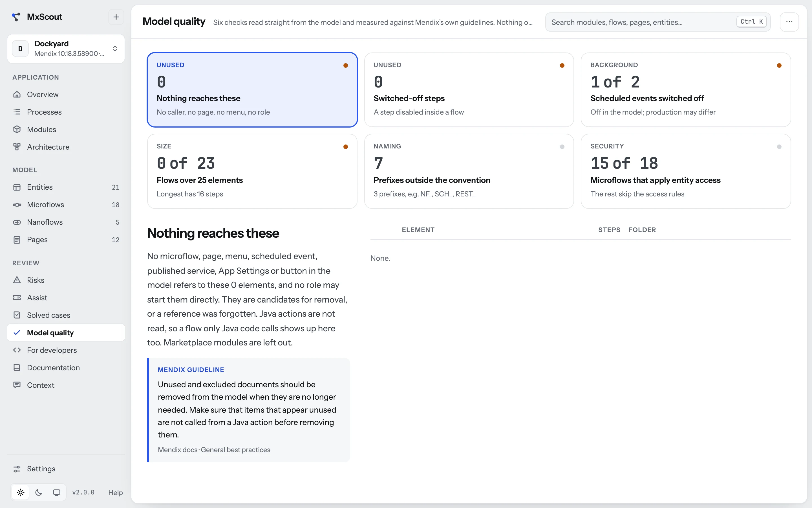This screenshot has width=812, height=508.
Task: Switch to system theme monitor icon
Action: tap(57, 492)
